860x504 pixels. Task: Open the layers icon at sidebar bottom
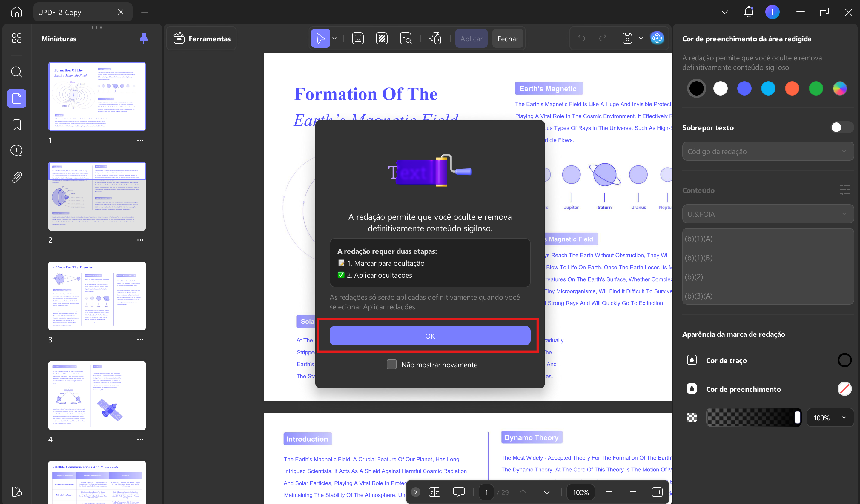16,491
